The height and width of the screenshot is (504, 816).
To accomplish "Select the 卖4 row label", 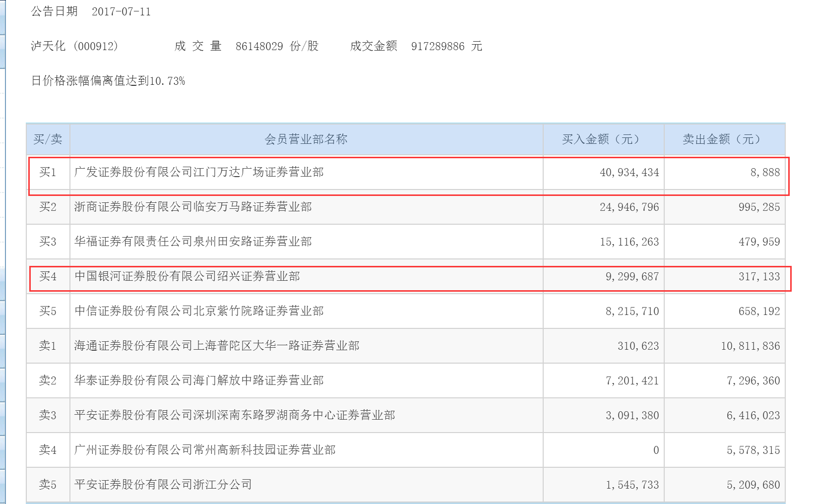I will 48,450.
